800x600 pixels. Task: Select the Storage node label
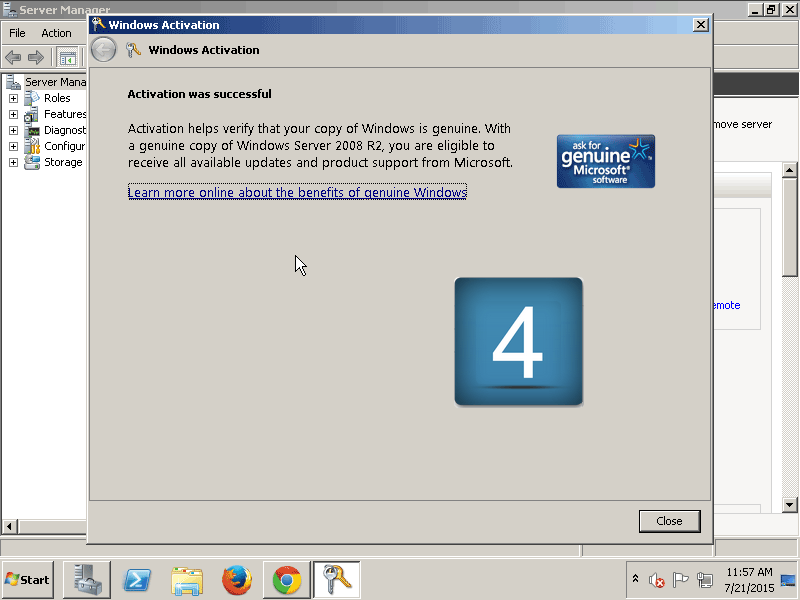pyautogui.click(x=63, y=162)
